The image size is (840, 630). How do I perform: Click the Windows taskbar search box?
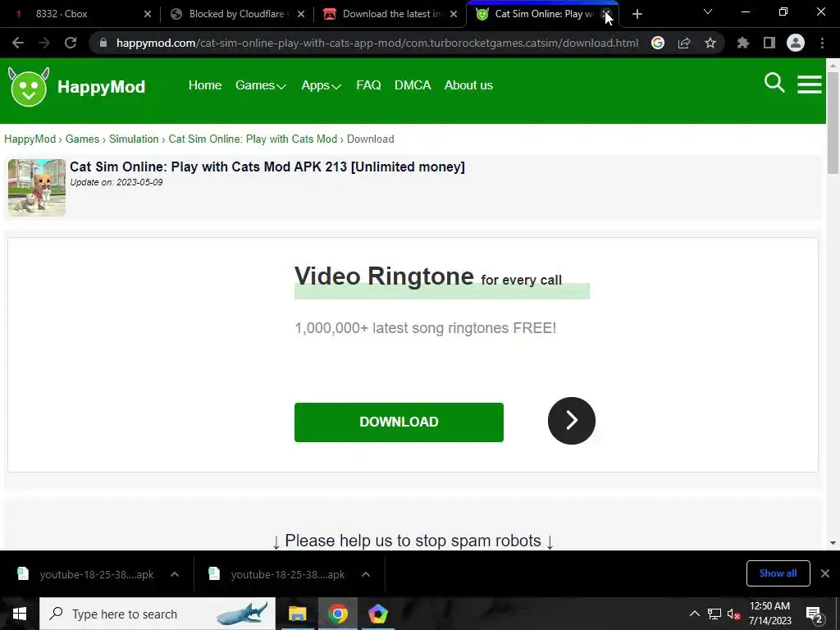point(157,614)
